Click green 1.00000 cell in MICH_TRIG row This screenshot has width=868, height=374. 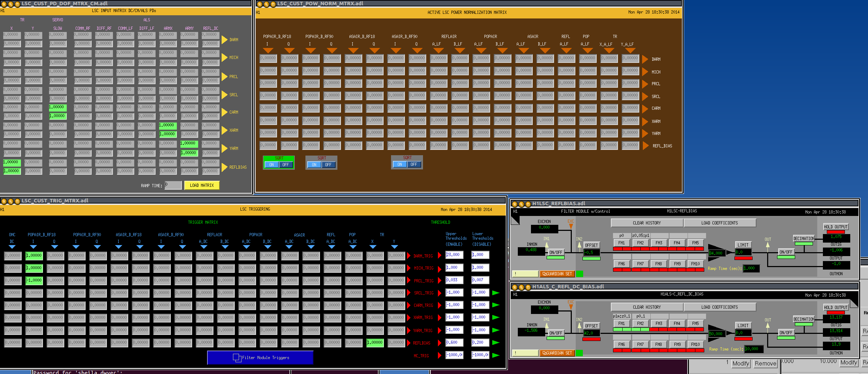point(34,268)
